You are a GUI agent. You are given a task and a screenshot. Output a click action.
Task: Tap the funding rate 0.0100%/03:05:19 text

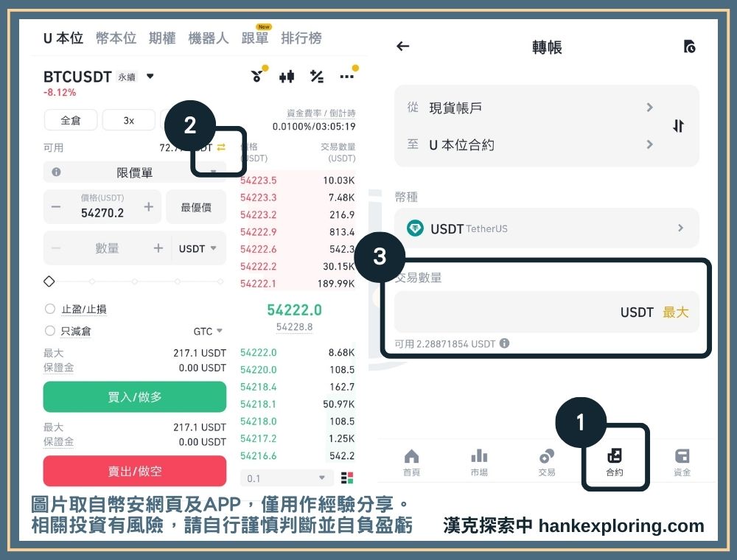click(314, 127)
